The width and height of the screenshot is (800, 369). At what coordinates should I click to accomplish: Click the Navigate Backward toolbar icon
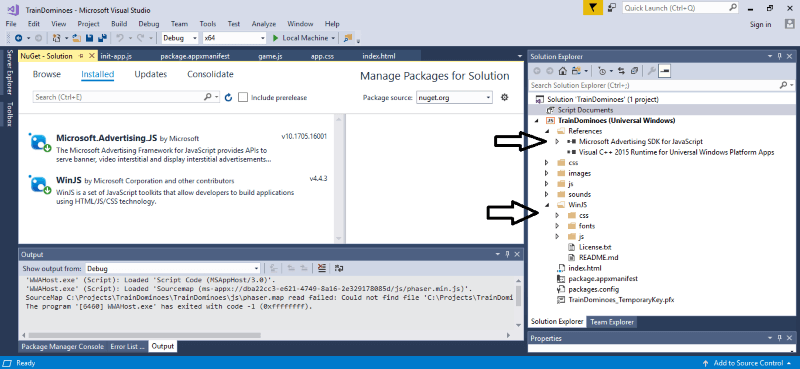[x=18, y=38]
